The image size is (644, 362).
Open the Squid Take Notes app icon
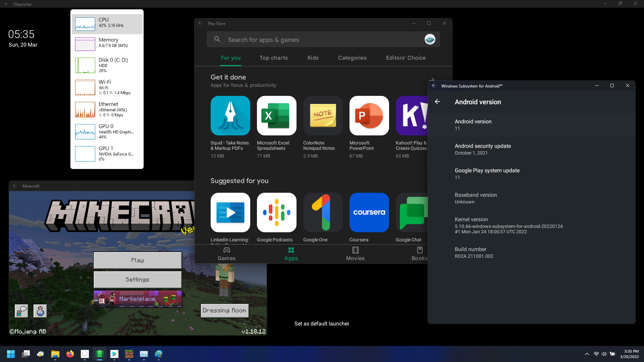[230, 116]
